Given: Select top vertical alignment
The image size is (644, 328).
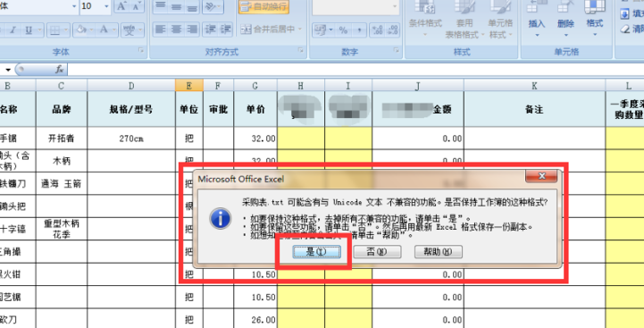Looking at the screenshot, I should click(x=161, y=6).
